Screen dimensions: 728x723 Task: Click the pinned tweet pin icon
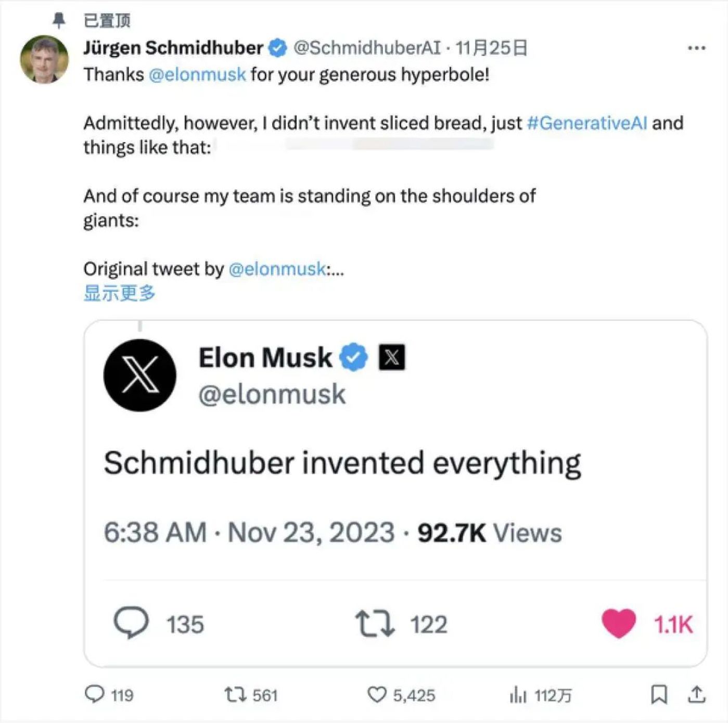59,20
